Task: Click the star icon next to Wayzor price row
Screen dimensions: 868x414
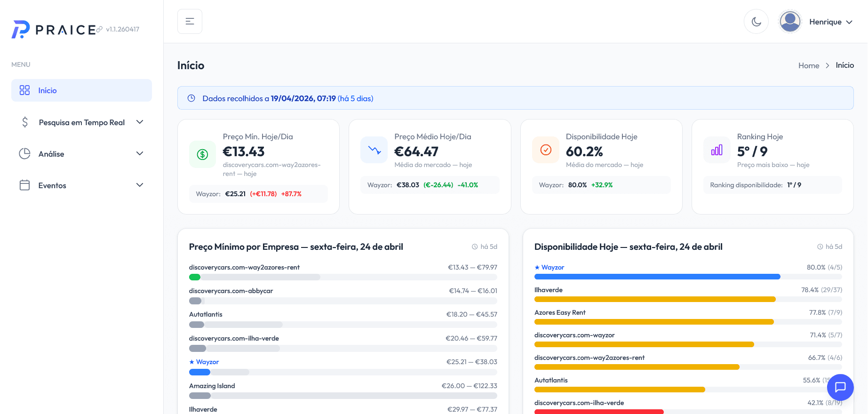Action: pos(191,362)
